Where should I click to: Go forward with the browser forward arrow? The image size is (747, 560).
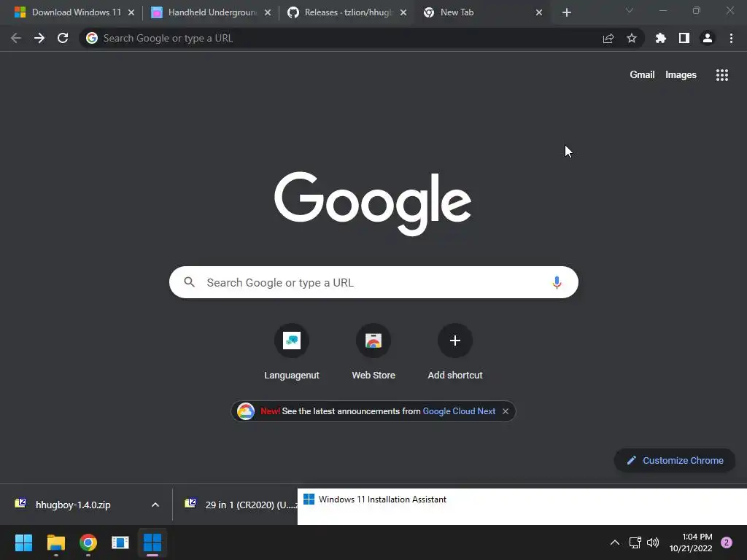tap(39, 38)
